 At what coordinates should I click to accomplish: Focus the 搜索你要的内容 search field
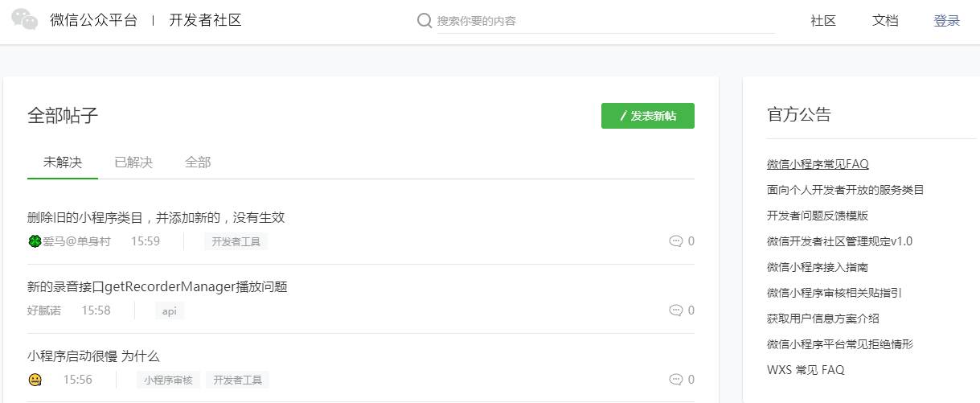pos(603,21)
